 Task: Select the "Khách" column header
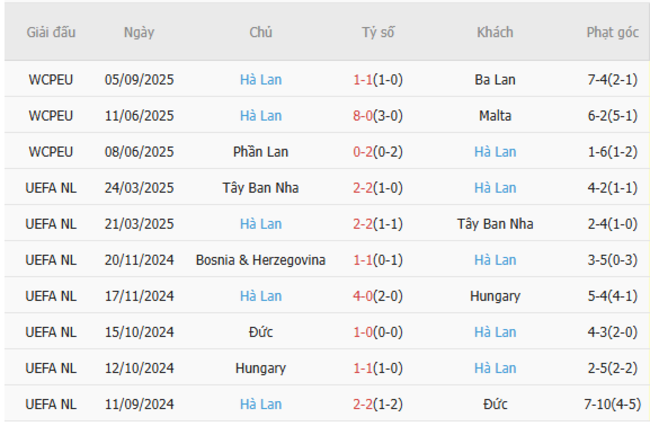point(495,32)
